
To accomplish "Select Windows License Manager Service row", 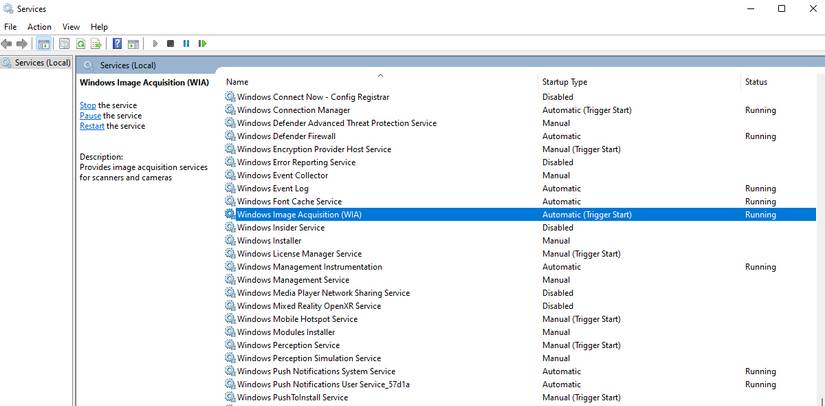I will click(520, 253).
